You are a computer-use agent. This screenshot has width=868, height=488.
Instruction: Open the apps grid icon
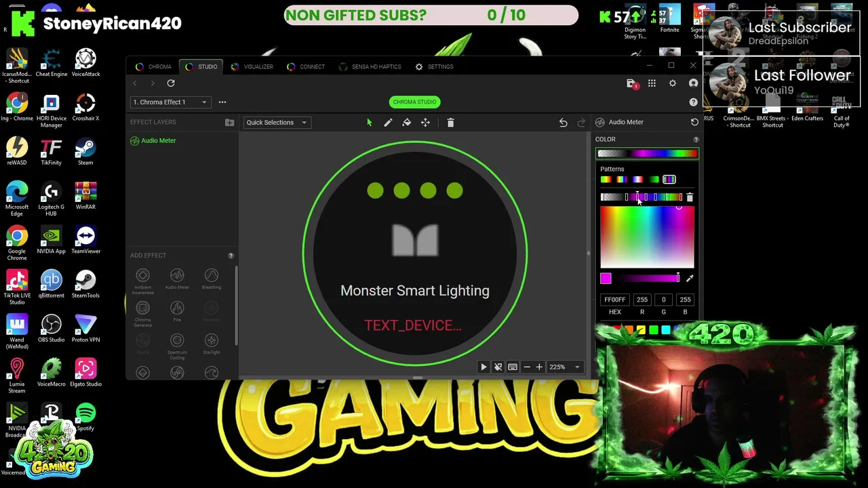point(652,83)
